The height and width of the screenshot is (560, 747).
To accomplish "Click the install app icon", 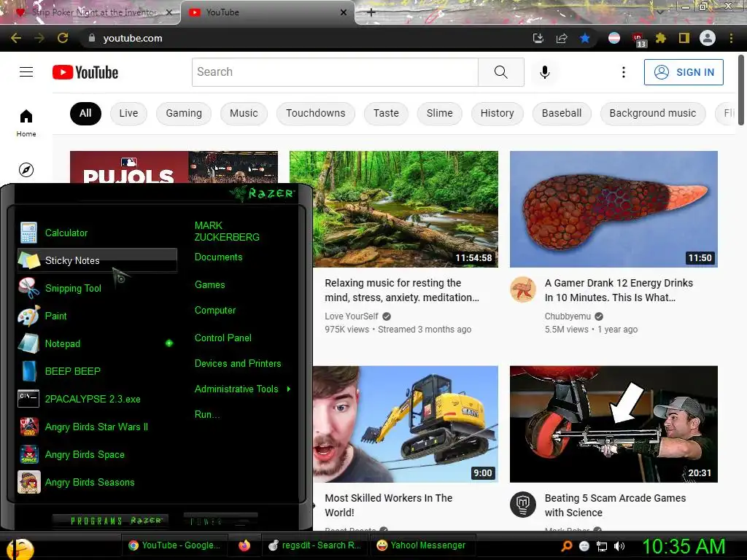I will pos(538,38).
